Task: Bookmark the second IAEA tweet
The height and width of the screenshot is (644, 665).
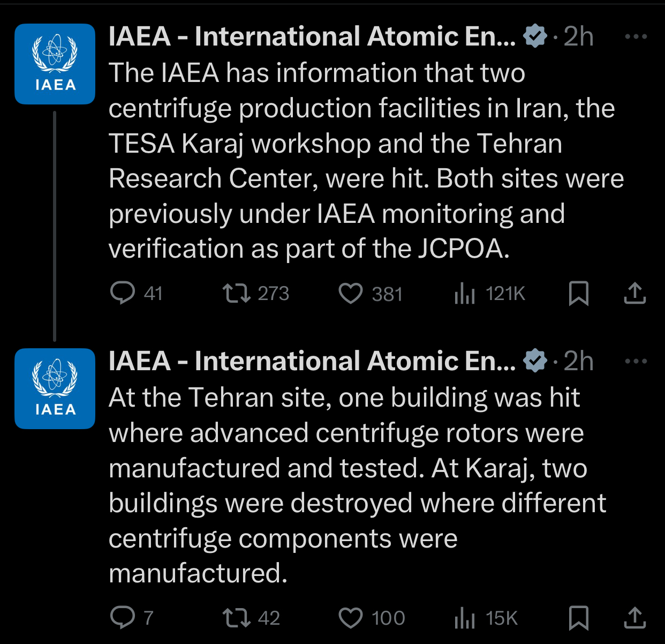Action: point(580,617)
